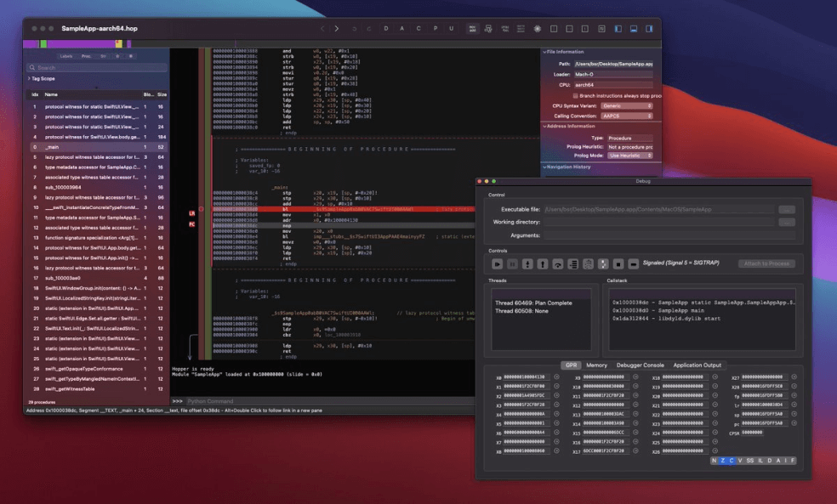Screen dimensions: 837x504
Task: Click the stop debugging square button
Action: pyautogui.click(x=618, y=264)
